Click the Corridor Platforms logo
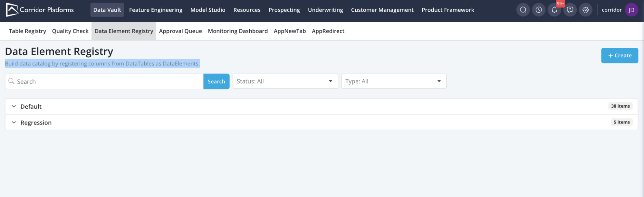This screenshot has width=644, height=197. (40, 10)
